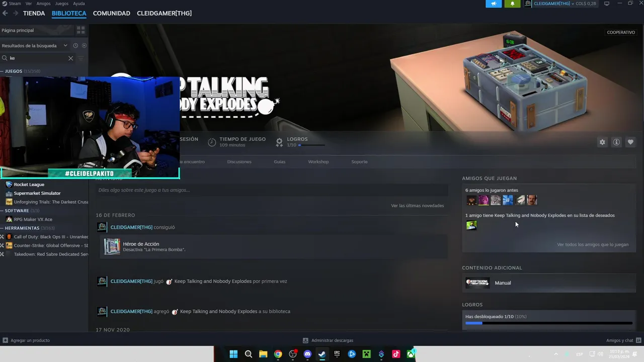
Task: Open Epic Games Launcher from taskbar
Action: tap(337, 354)
